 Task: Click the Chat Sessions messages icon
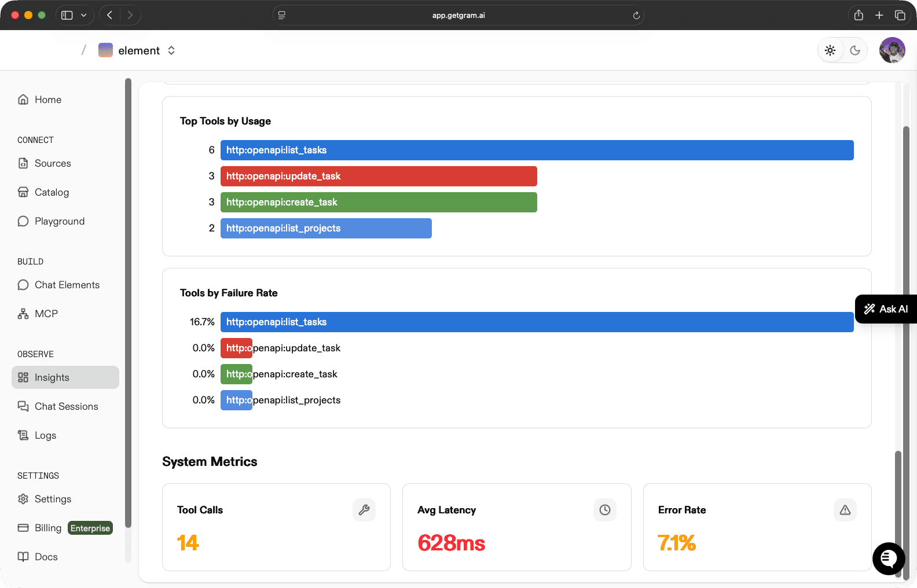tap(23, 406)
